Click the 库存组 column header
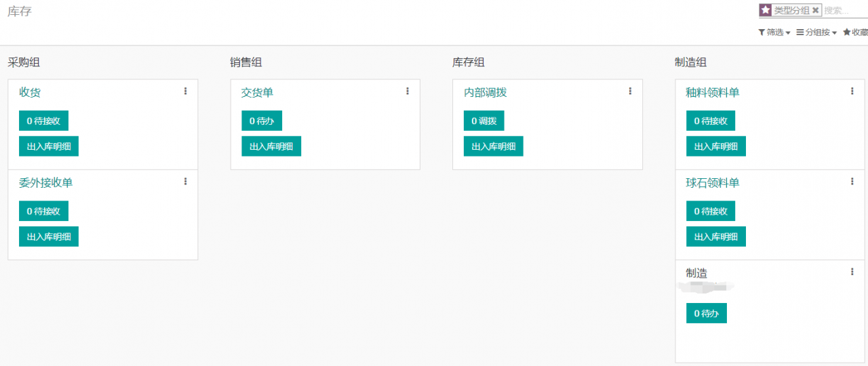Viewport: 868px width, 366px height. [x=469, y=62]
